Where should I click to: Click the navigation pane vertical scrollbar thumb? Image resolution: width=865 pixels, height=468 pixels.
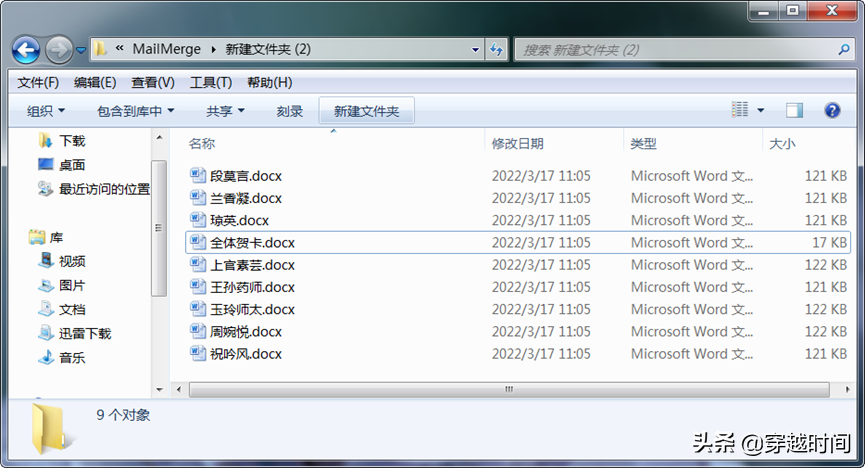point(159,228)
